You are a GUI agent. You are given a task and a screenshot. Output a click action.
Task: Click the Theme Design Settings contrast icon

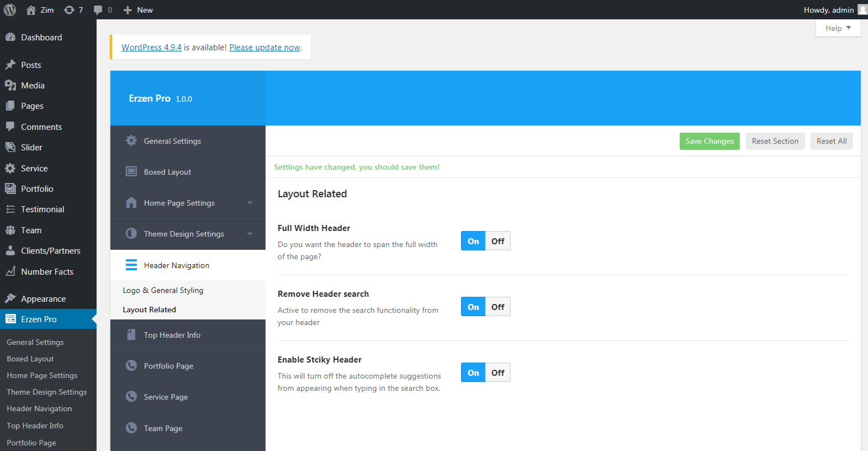131,233
